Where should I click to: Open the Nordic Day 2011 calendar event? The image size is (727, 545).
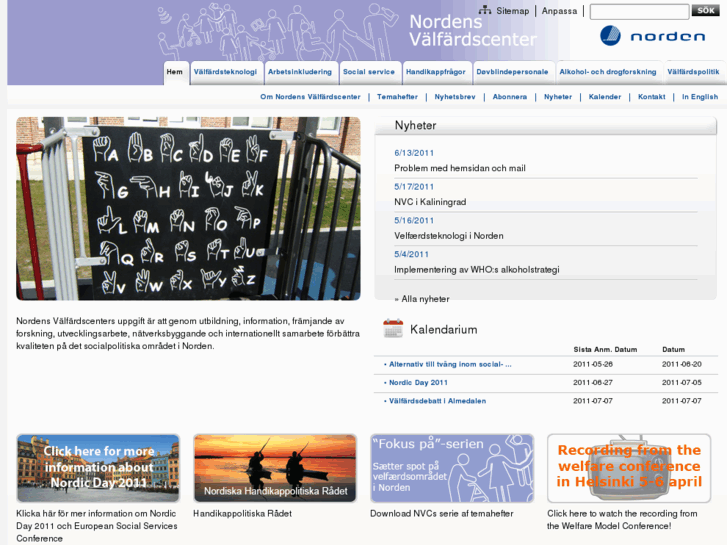coord(418,383)
